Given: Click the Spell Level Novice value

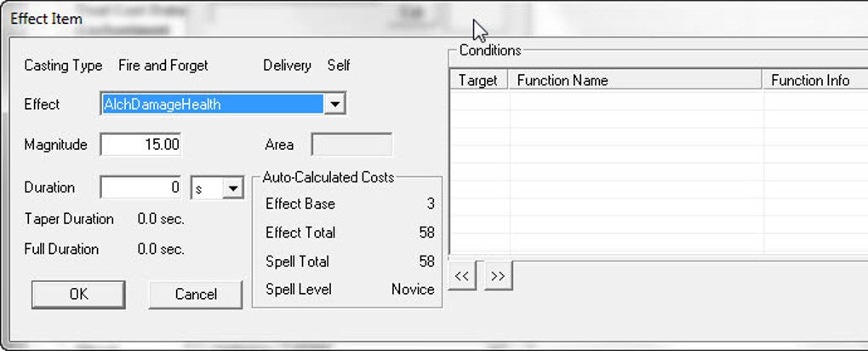Looking at the screenshot, I should click(x=413, y=290).
